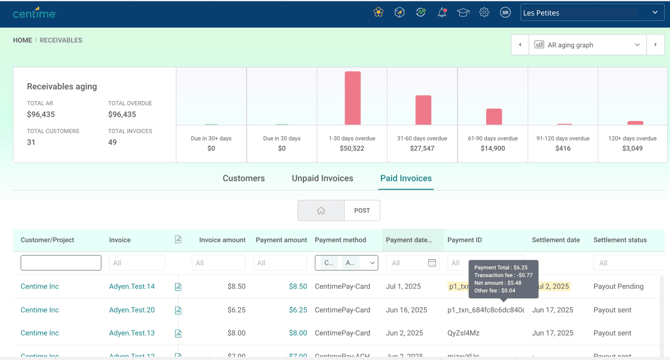Go to next graph with right arrow
Image resolution: width=670 pixels, height=360 pixels.
[655, 45]
